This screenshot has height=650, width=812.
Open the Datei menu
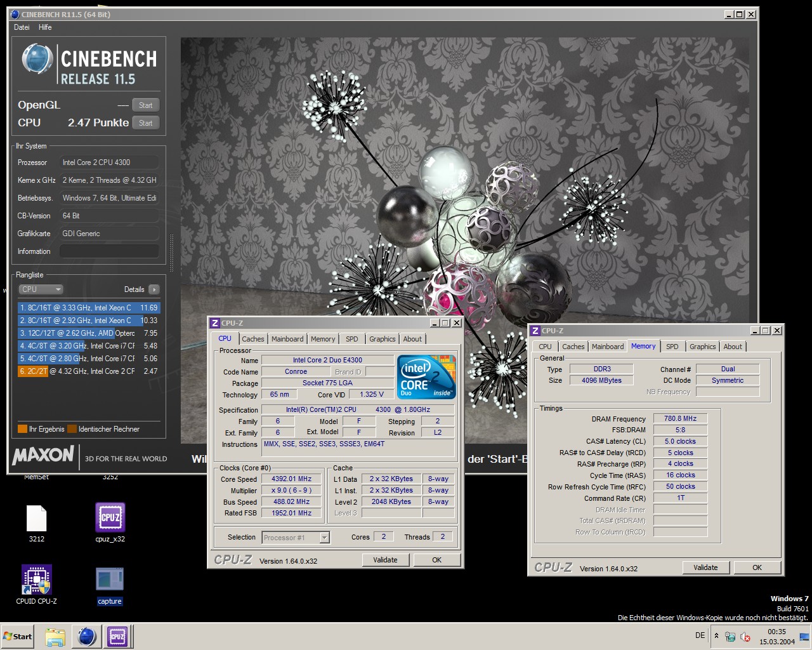[22, 27]
